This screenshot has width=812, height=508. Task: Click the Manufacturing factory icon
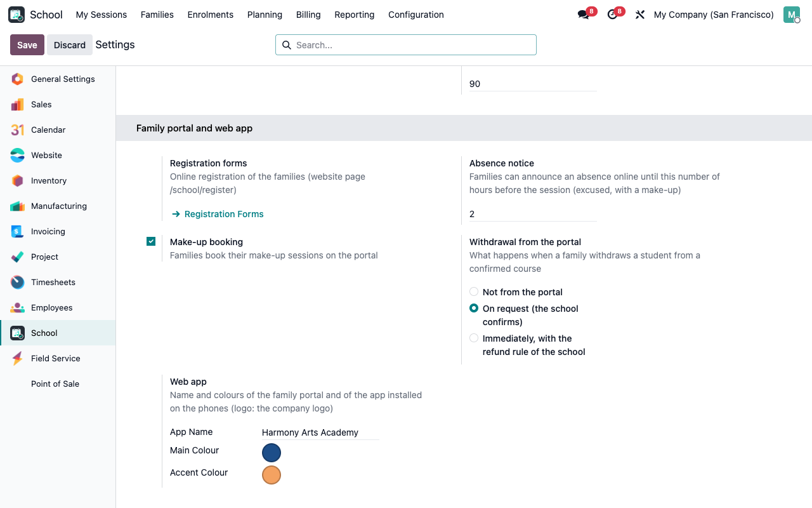[x=18, y=206]
